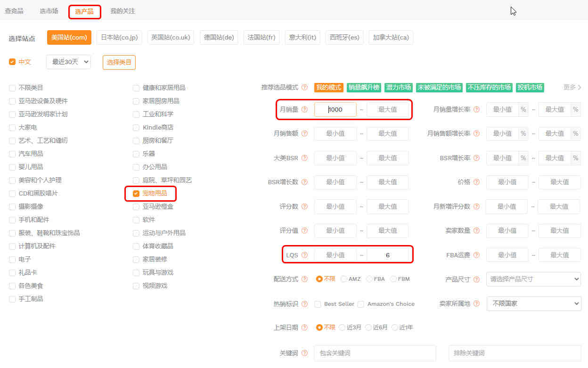Select the 英国站(co.uk) site button

point(171,37)
